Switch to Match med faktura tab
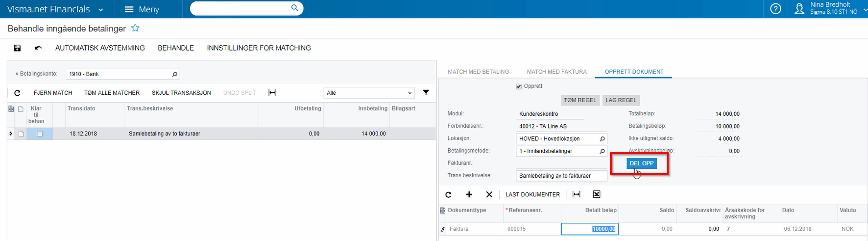Image resolution: width=868 pixels, height=241 pixels. 556,72
